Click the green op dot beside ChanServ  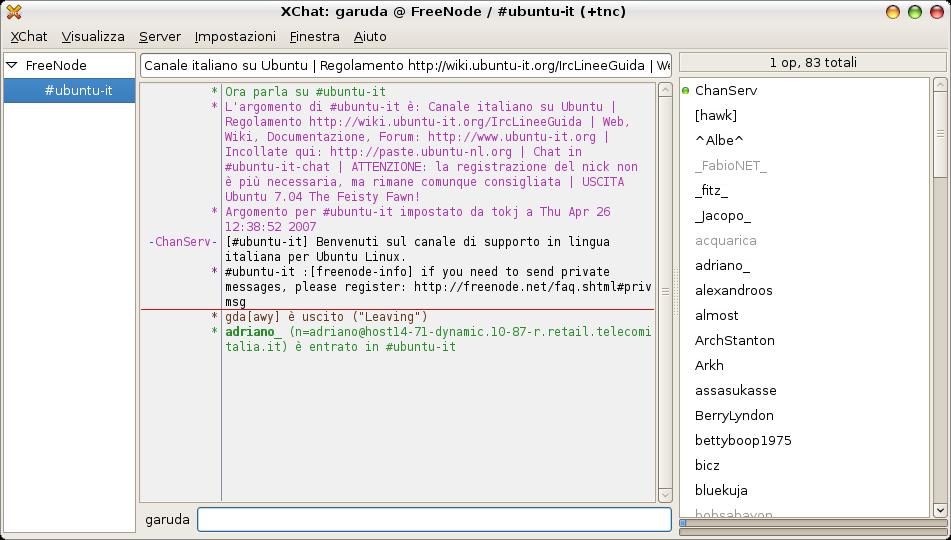pyautogui.click(x=686, y=91)
